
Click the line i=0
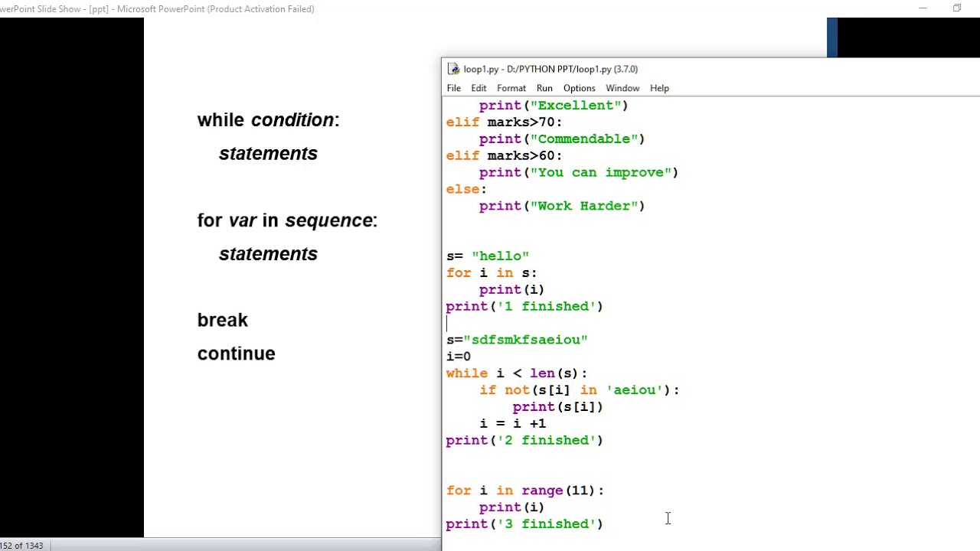(458, 357)
